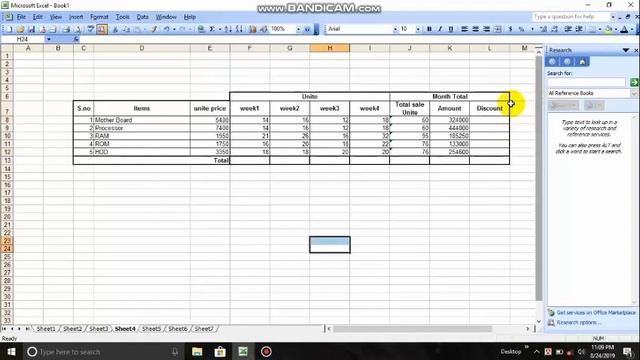The width and height of the screenshot is (640, 360).
Task: Open the Format menu
Action: (x=99, y=17)
